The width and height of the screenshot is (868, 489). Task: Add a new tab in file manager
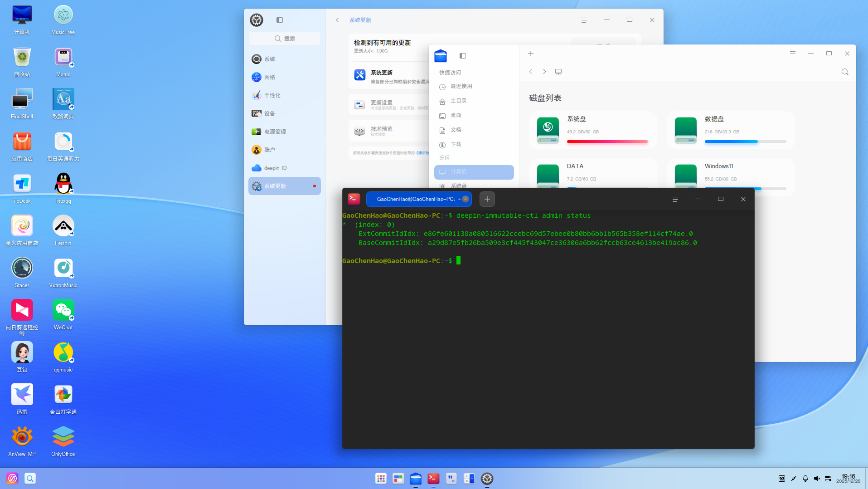[531, 54]
